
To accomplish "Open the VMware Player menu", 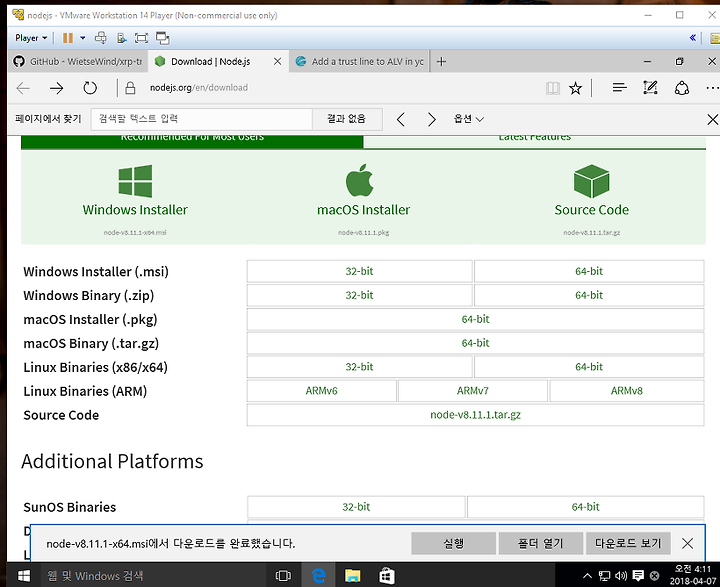I will tap(31, 38).
